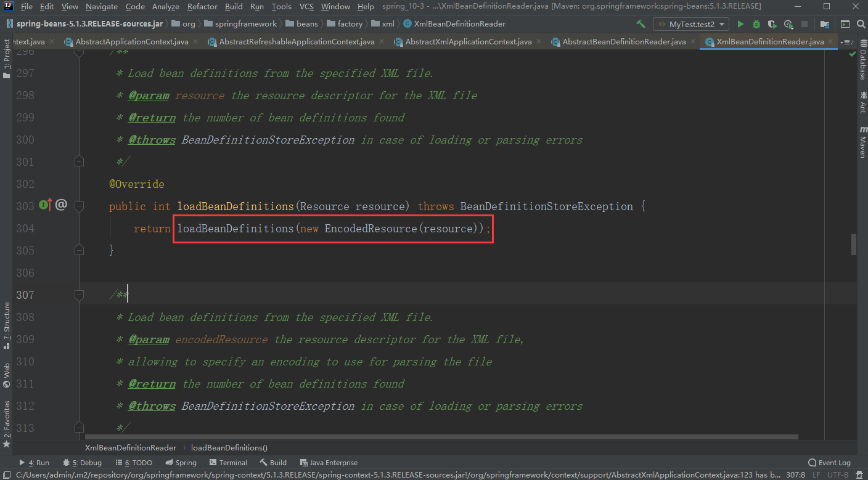Open the Maven tool window
868x480 pixels.
[862, 142]
